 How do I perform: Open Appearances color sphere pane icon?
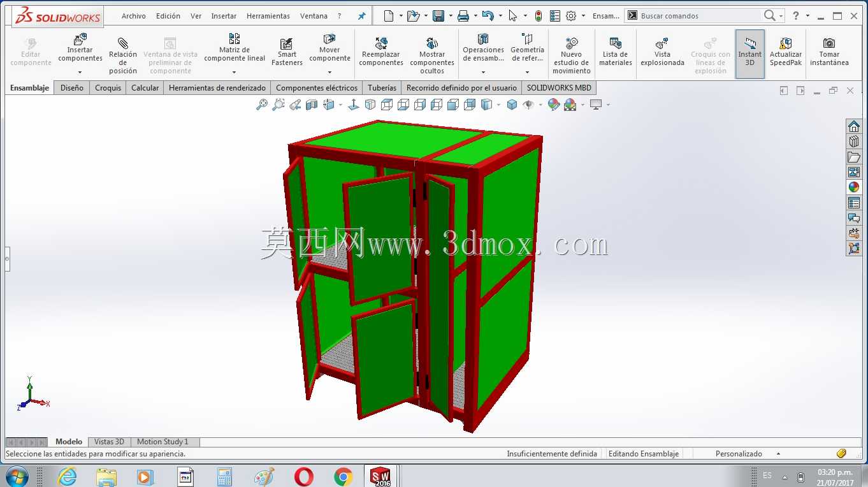click(x=854, y=187)
